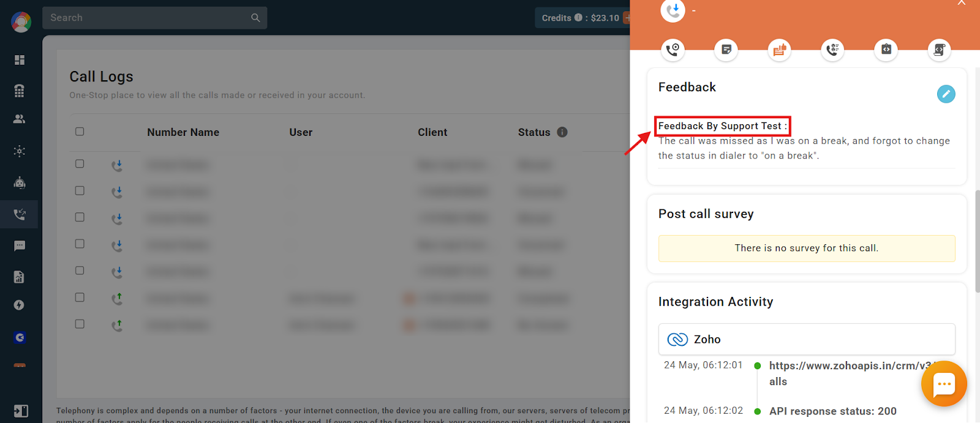
Task: Open the call details list tab icon
Action: [x=832, y=50]
